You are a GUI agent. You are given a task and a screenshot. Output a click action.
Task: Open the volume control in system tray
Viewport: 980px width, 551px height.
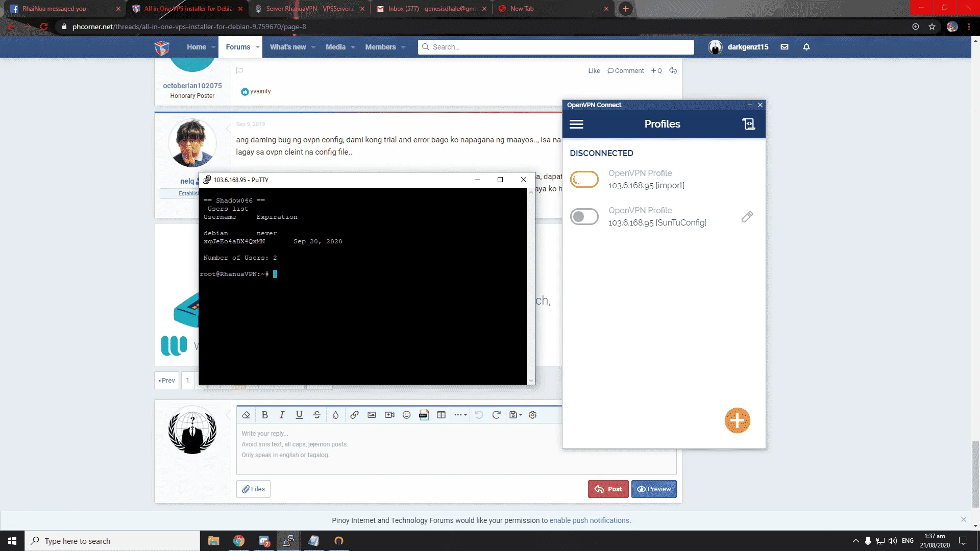(x=893, y=541)
